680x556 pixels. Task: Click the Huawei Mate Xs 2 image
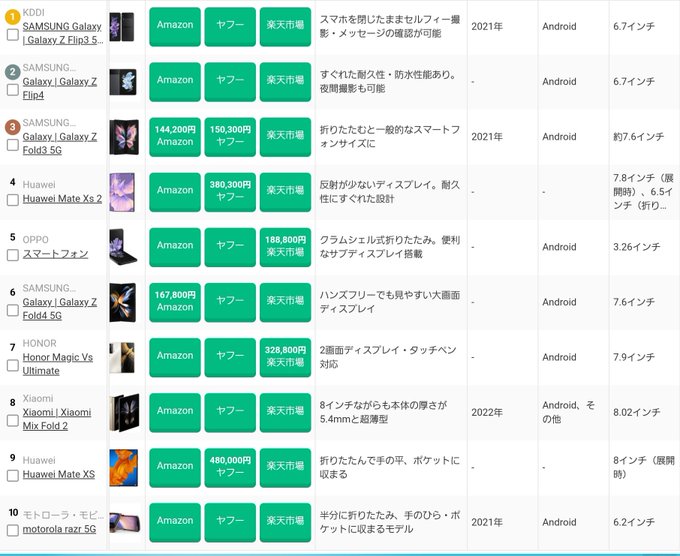pos(122,192)
